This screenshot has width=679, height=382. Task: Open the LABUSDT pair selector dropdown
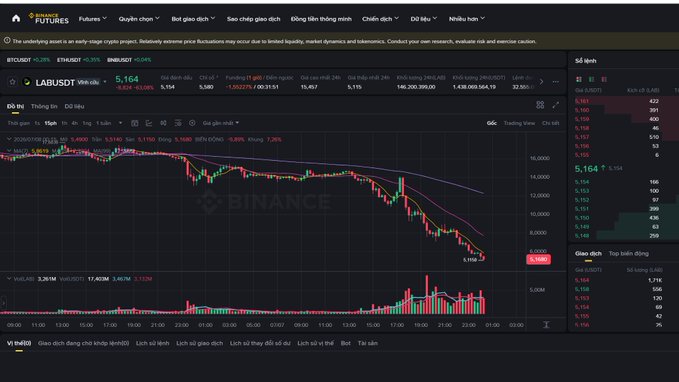click(x=105, y=82)
